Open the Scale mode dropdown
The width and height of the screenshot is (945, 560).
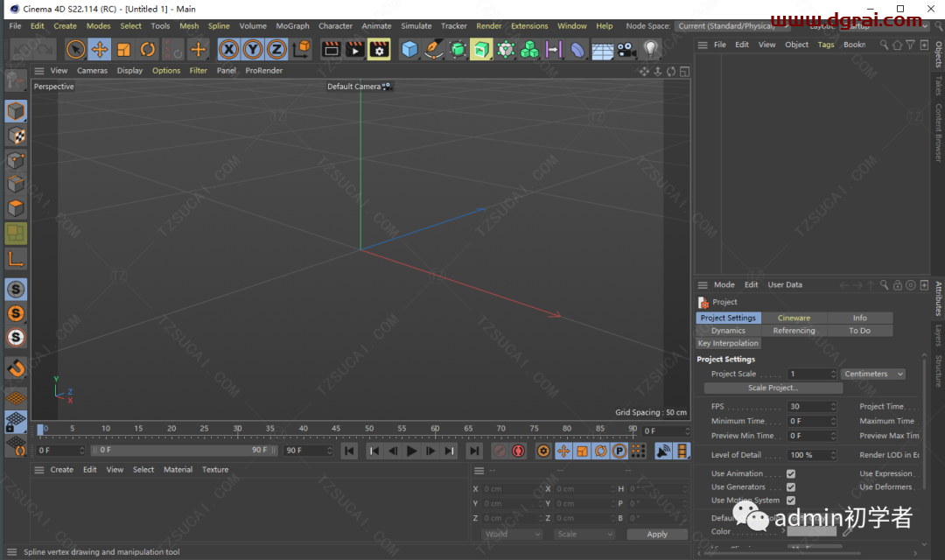tap(584, 534)
